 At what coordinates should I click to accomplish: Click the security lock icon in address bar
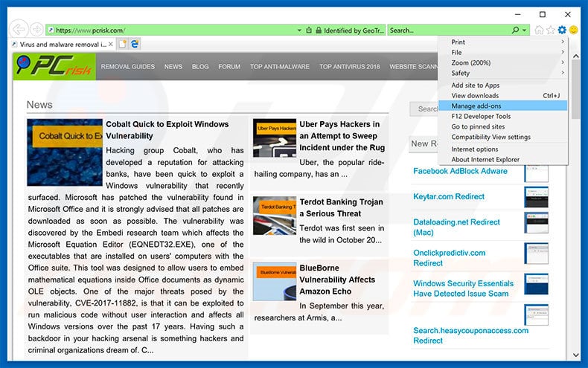(x=319, y=30)
